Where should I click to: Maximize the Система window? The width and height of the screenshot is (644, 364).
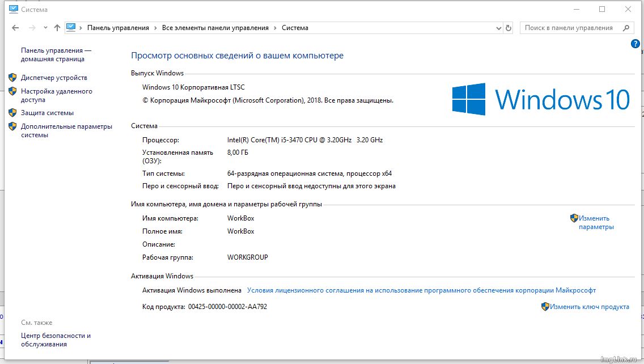(602, 9)
